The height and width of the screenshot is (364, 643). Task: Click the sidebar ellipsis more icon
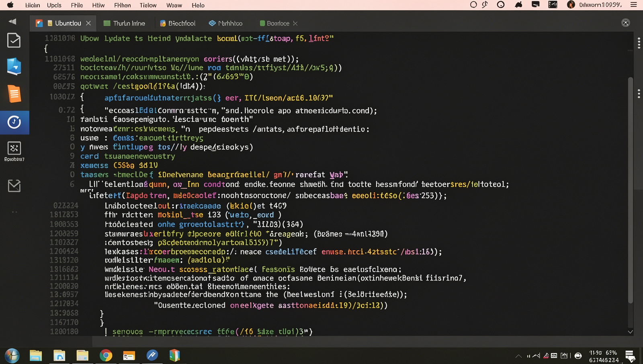(x=14, y=212)
